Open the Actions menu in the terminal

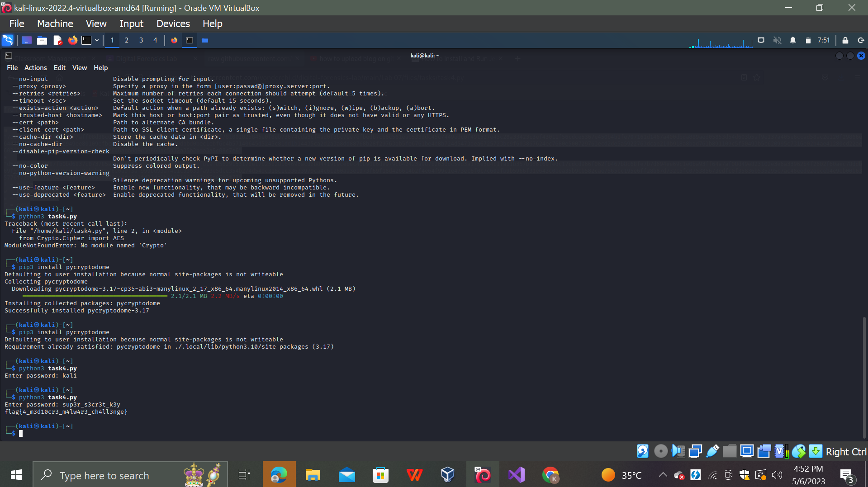[x=35, y=67]
